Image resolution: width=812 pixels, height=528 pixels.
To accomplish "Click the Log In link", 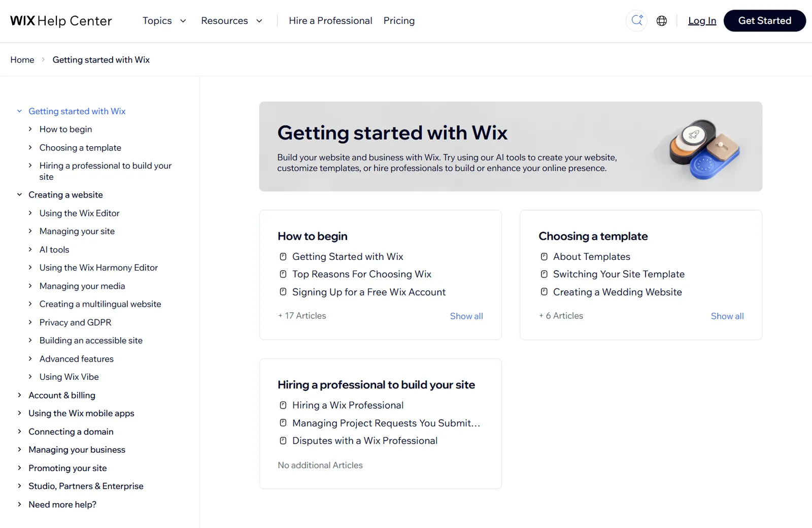I will (x=702, y=21).
